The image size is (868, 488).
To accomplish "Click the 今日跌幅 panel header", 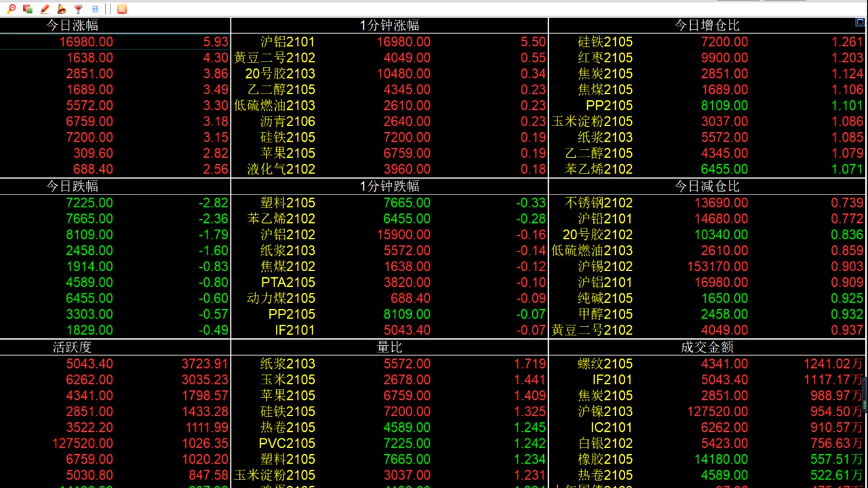I will pyautogui.click(x=72, y=186).
